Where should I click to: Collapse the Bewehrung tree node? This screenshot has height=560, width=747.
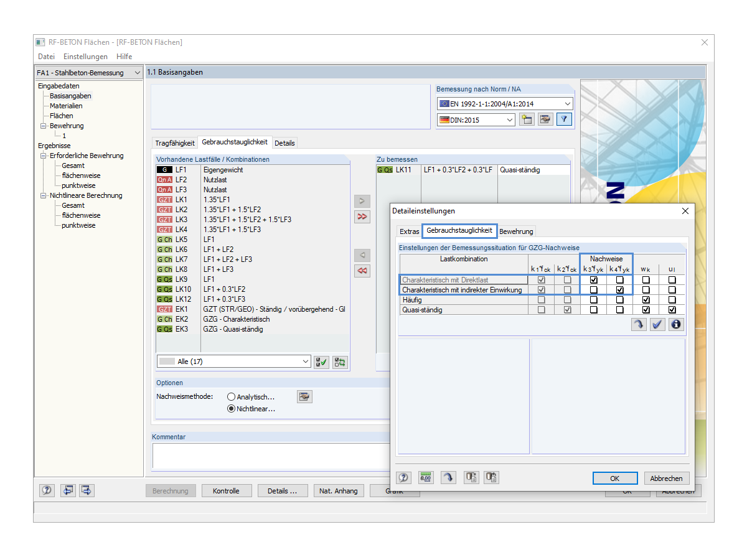point(43,126)
